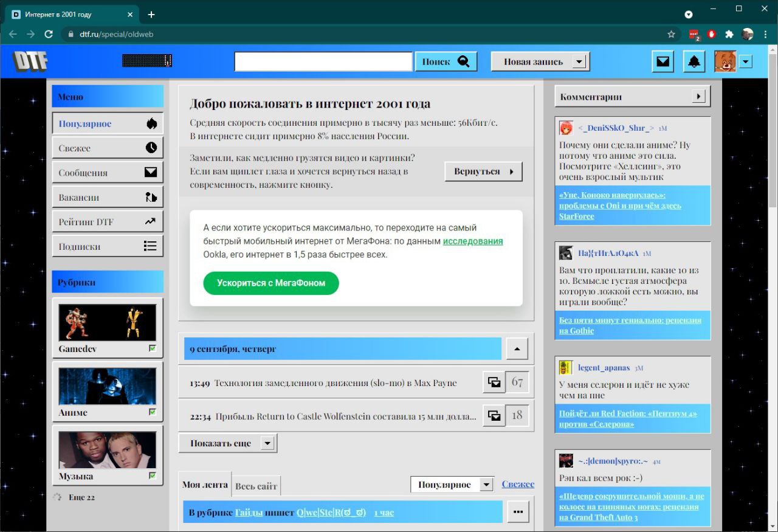Open Chrome extensions puzzle icon
The image size is (778, 532).
pos(729,34)
